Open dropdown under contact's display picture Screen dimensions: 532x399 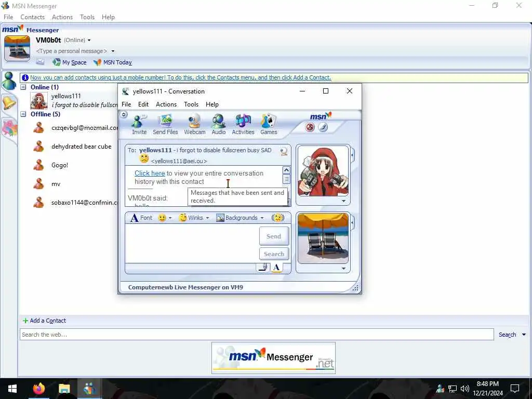pos(343,201)
